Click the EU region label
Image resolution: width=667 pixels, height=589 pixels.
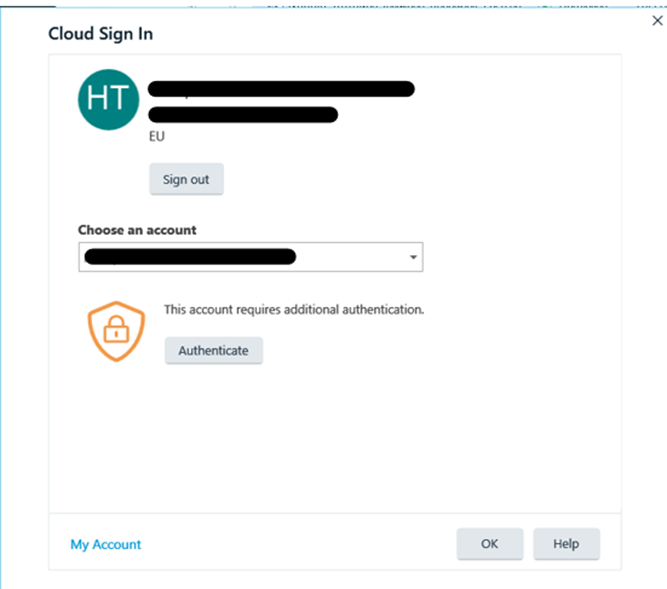pos(156,137)
